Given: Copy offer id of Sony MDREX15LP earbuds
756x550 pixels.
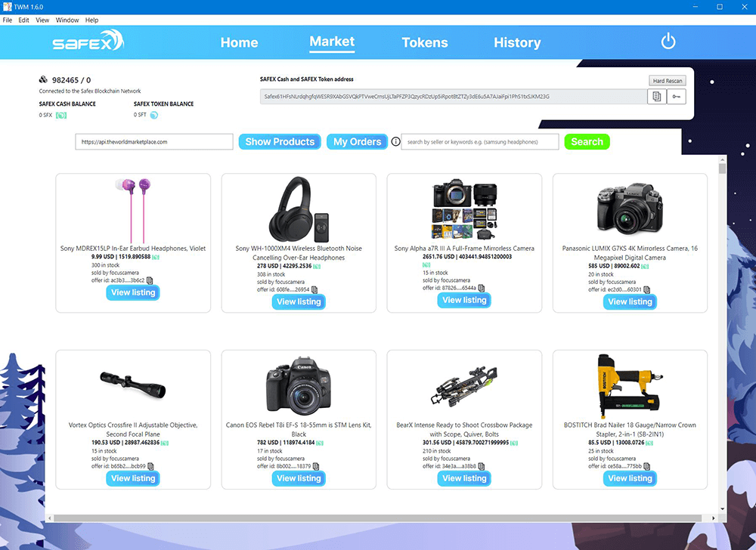Looking at the screenshot, I should [x=150, y=280].
